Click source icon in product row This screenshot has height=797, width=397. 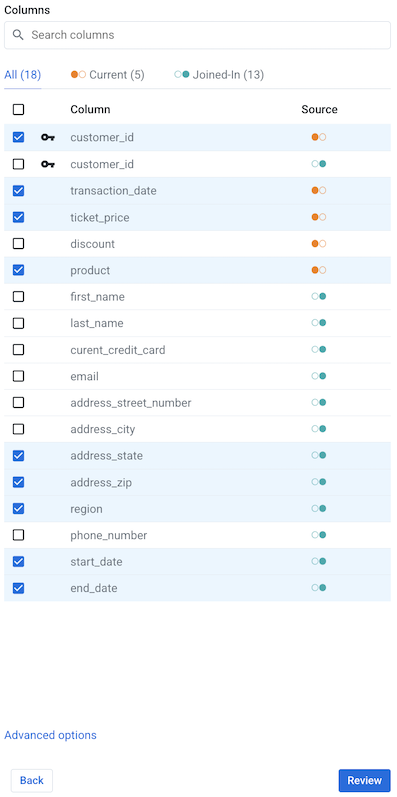pos(319,270)
